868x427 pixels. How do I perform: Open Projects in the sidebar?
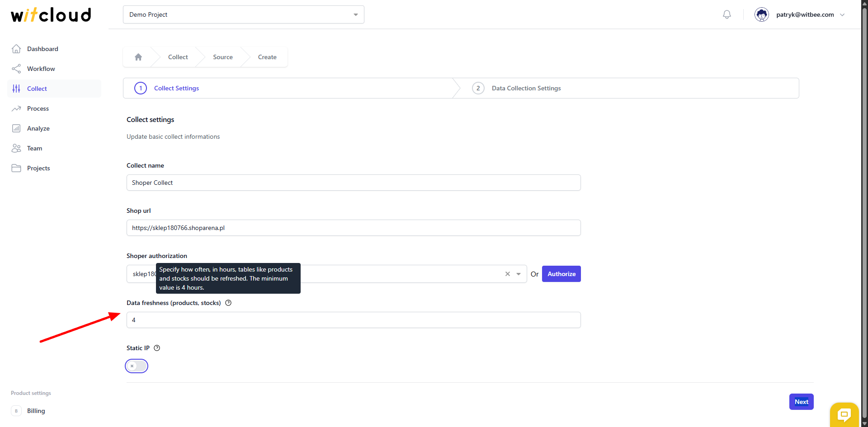click(54, 168)
